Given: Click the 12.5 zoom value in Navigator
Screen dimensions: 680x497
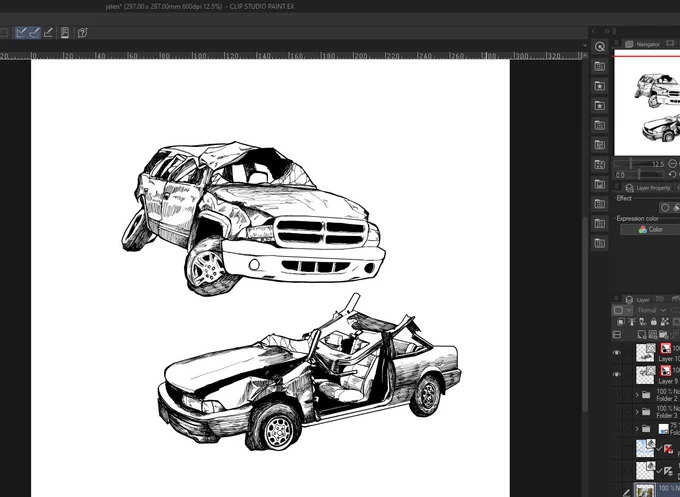Looking at the screenshot, I should (x=657, y=164).
